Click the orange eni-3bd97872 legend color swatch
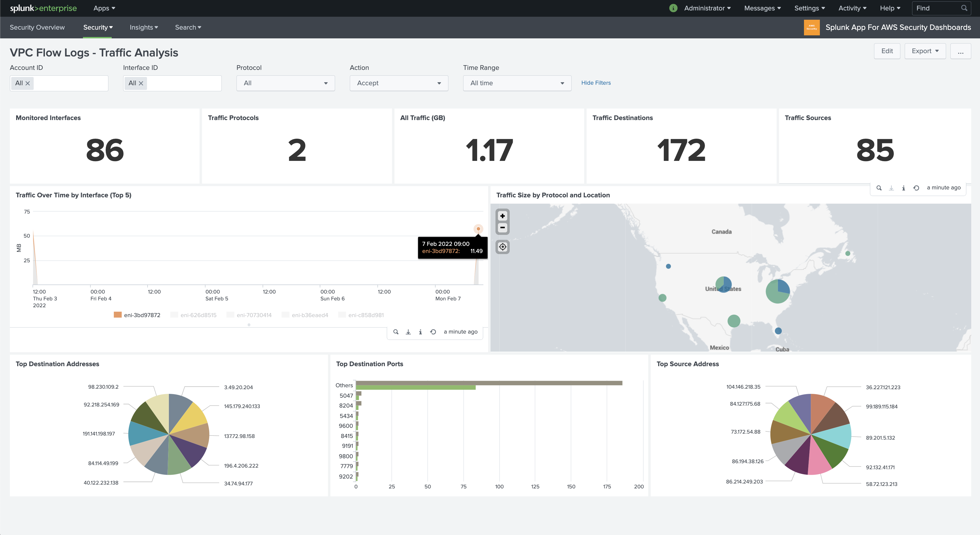The width and height of the screenshot is (980, 535). pyautogui.click(x=117, y=315)
